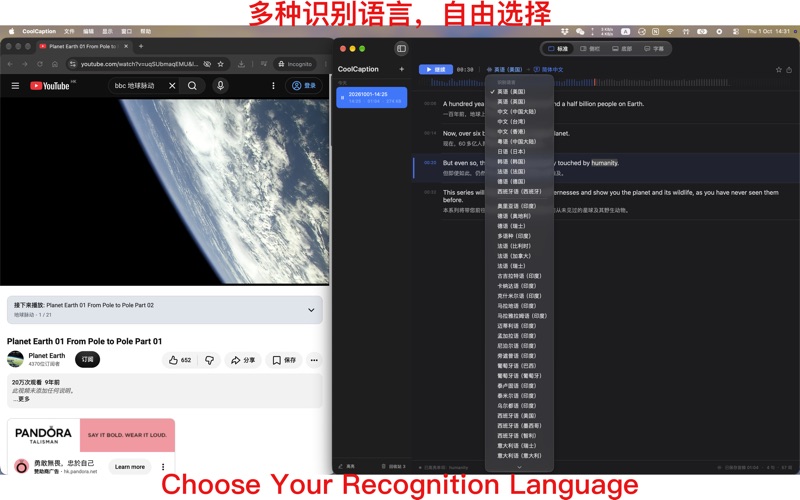800x500 pixels.
Task: Open the Planet Earth channel avatar
Action: coord(15,359)
